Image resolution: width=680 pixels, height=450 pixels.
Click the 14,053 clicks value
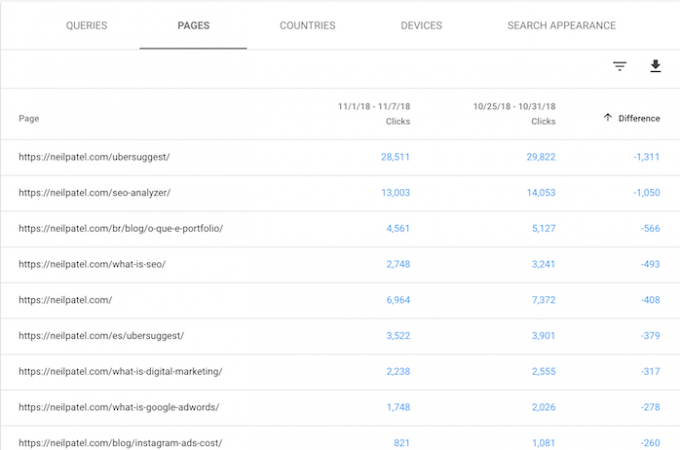541,192
